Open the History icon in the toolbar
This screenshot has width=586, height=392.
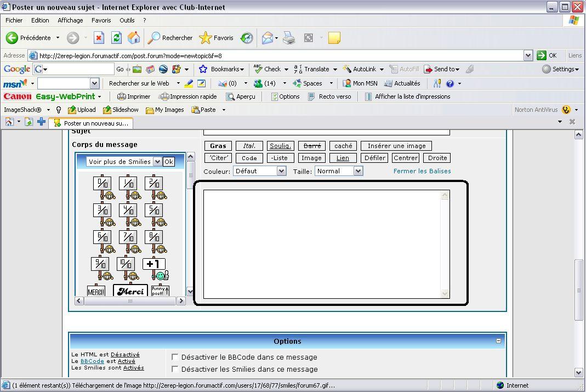click(x=247, y=38)
